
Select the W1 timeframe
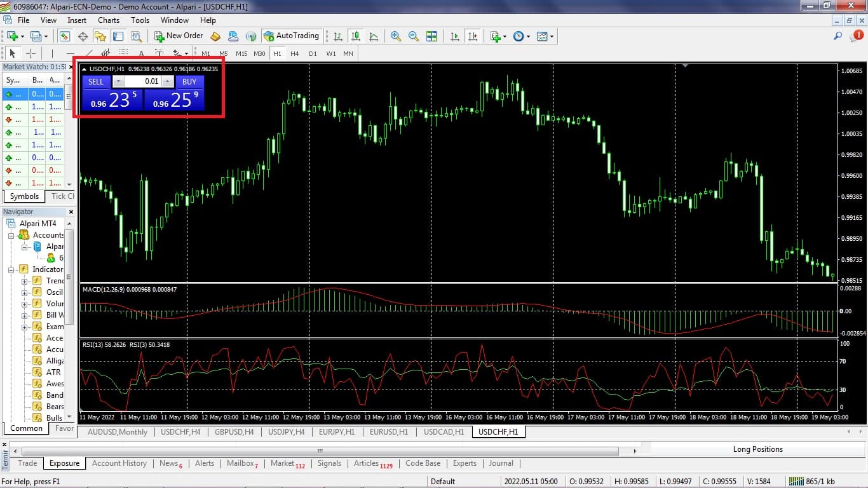[x=331, y=53]
